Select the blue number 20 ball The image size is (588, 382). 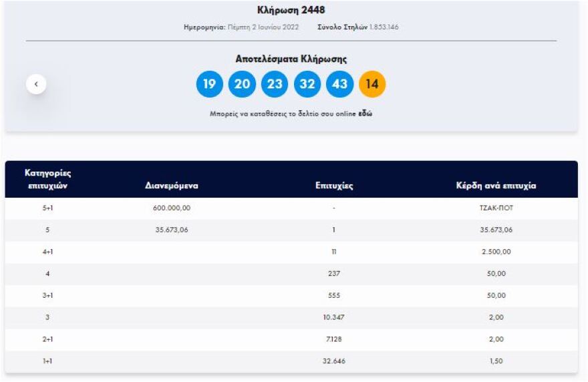pyautogui.click(x=242, y=84)
